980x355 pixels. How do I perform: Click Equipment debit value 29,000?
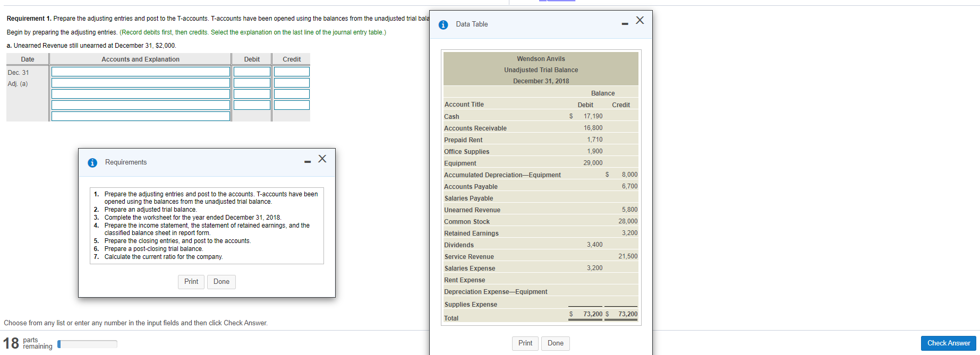(x=593, y=163)
